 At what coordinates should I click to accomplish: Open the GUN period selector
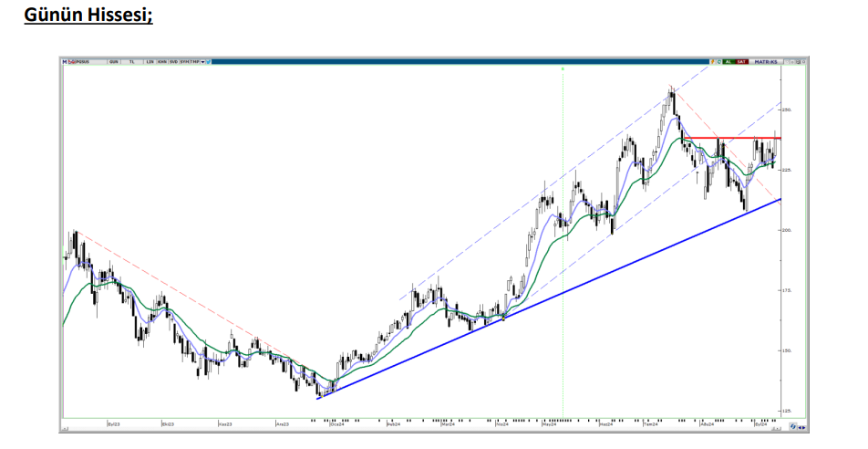[114, 61]
